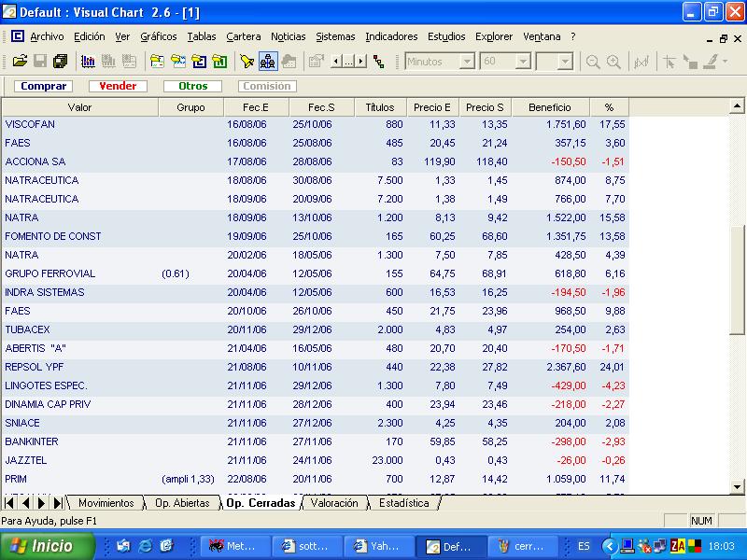The height and width of the screenshot is (560, 747).
Task: Open the Gráficos menu
Action: tap(158, 36)
